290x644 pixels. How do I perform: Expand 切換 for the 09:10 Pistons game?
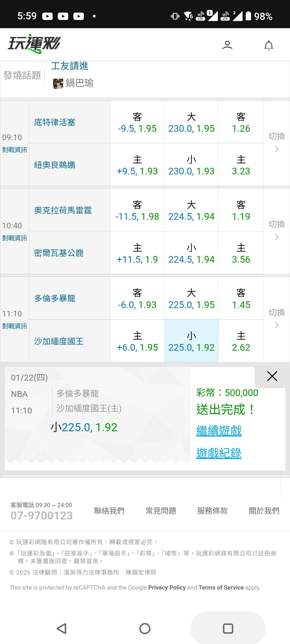point(277,142)
